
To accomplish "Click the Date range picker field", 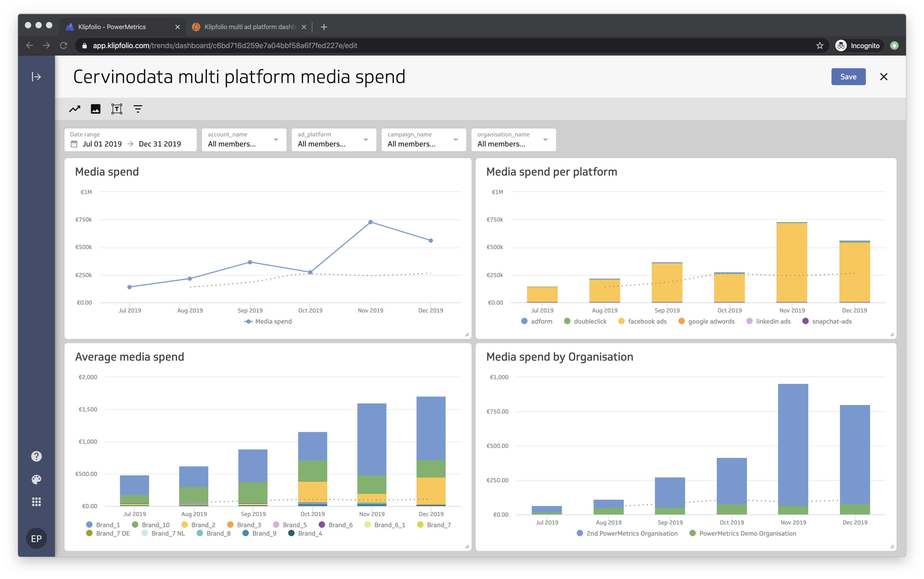I will coord(130,140).
